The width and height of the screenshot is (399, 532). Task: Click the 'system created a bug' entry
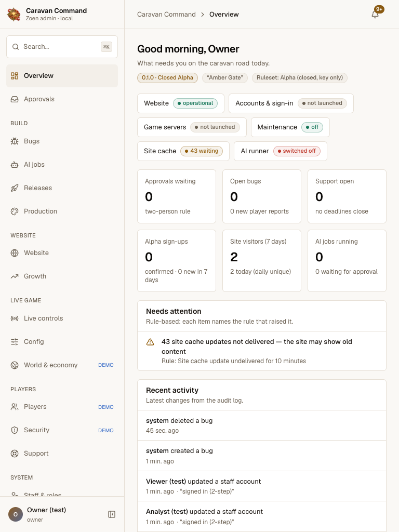[262, 456]
